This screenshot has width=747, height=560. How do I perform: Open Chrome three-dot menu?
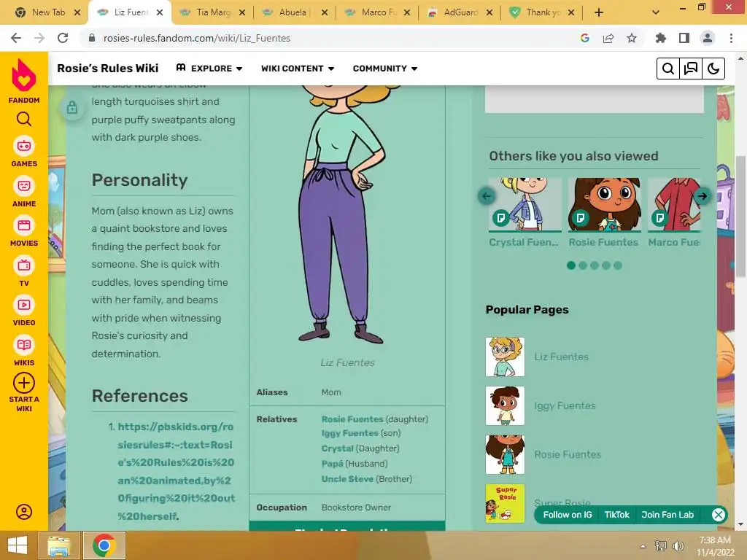click(x=731, y=38)
